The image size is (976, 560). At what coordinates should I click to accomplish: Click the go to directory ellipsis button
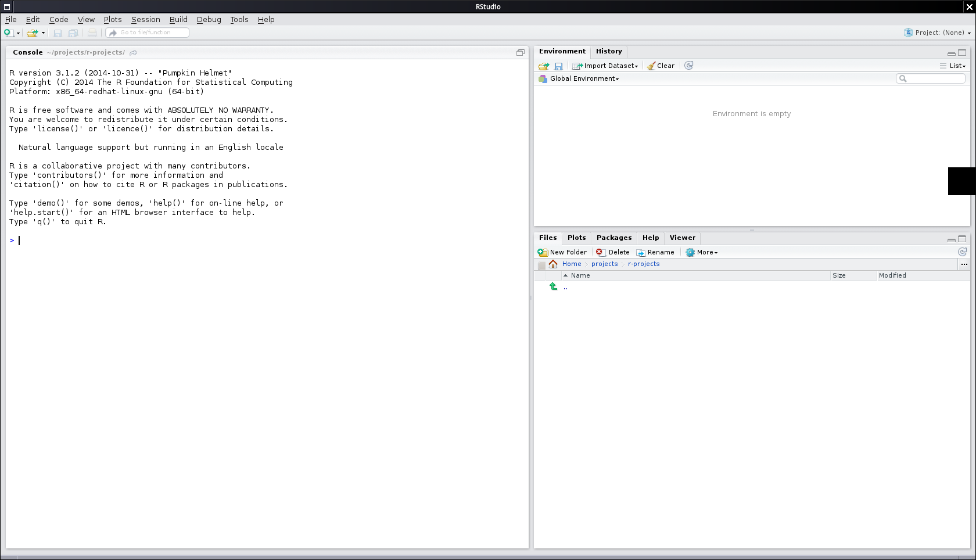pyautogui.click(x=964, y=264)
